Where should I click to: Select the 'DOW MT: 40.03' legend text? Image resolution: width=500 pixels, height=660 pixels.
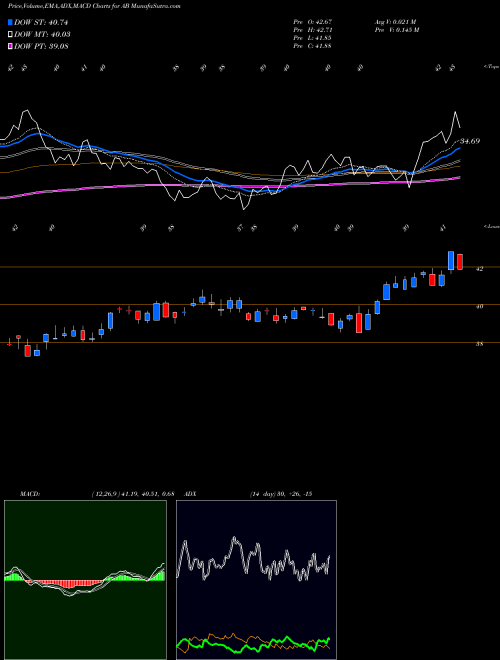coord(42,35)
